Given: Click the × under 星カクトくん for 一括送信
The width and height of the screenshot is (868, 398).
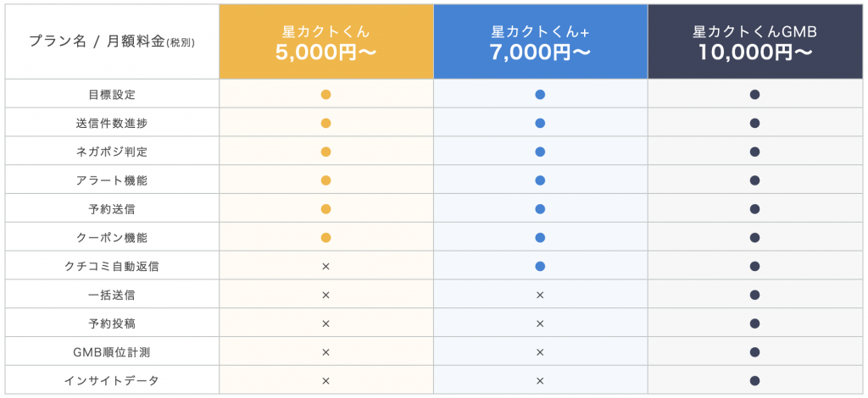Looking at the screenshot, I should [326, 296].
